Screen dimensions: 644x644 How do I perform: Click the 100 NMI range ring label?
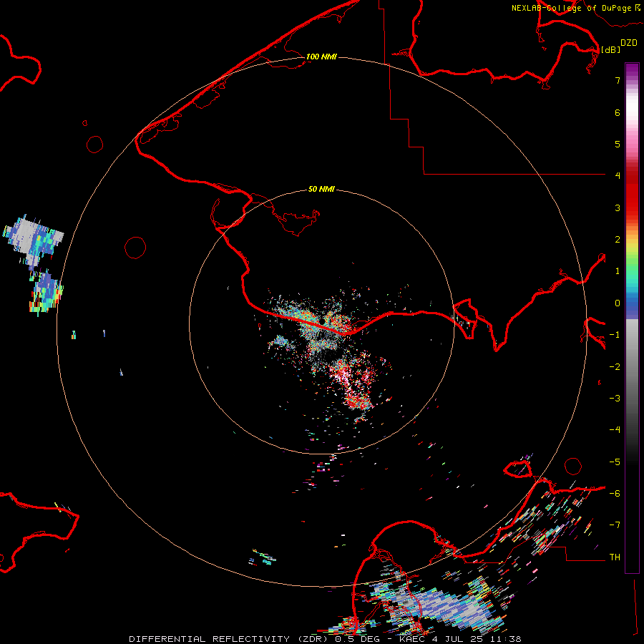point(321,57)
